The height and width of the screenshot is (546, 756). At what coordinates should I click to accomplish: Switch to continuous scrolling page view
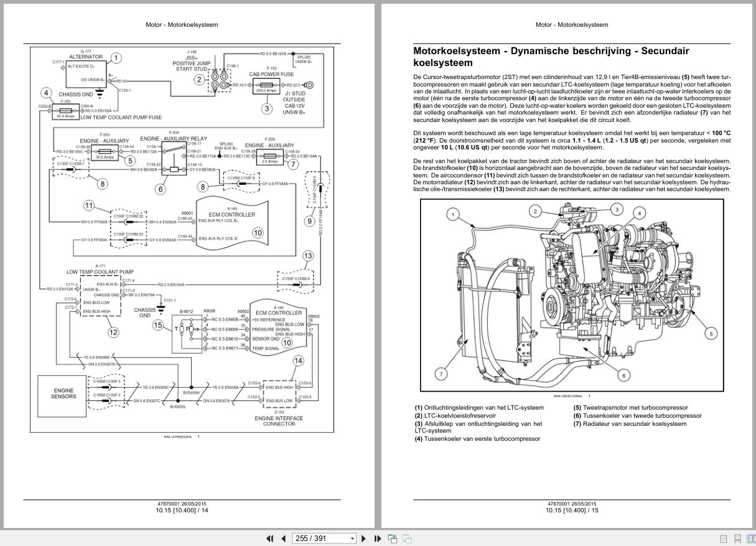click(x=737, y=539)
